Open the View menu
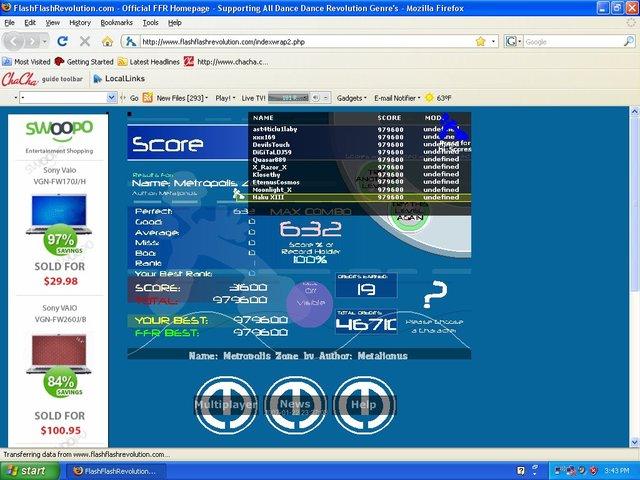Viewport: 640px width, 480px height. (x=52, y=22)
